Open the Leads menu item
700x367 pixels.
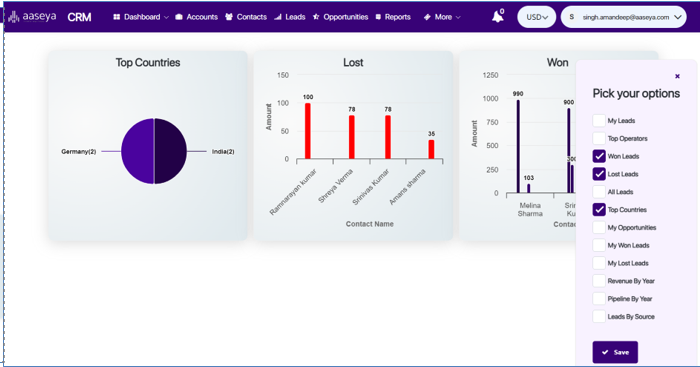(295, 17)
